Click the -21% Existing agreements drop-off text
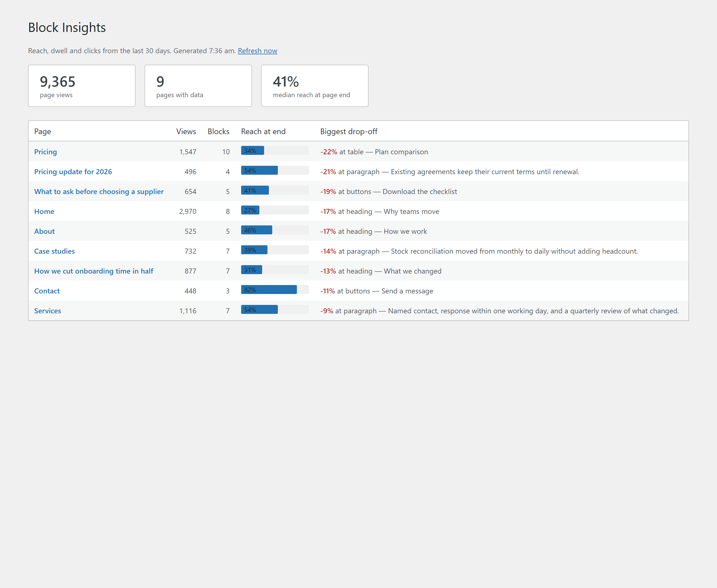The height and width of the screenshot is (588, 717). click(450, 172)
